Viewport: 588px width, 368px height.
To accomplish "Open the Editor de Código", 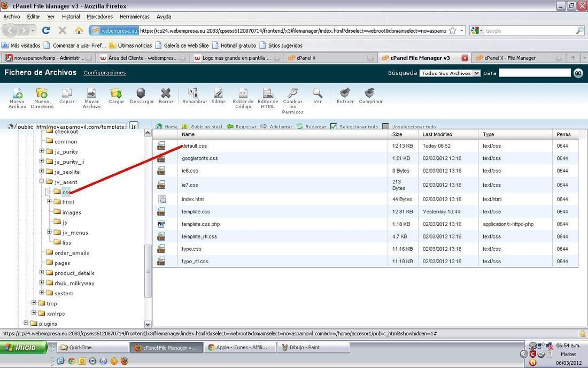I will [243, 93].
